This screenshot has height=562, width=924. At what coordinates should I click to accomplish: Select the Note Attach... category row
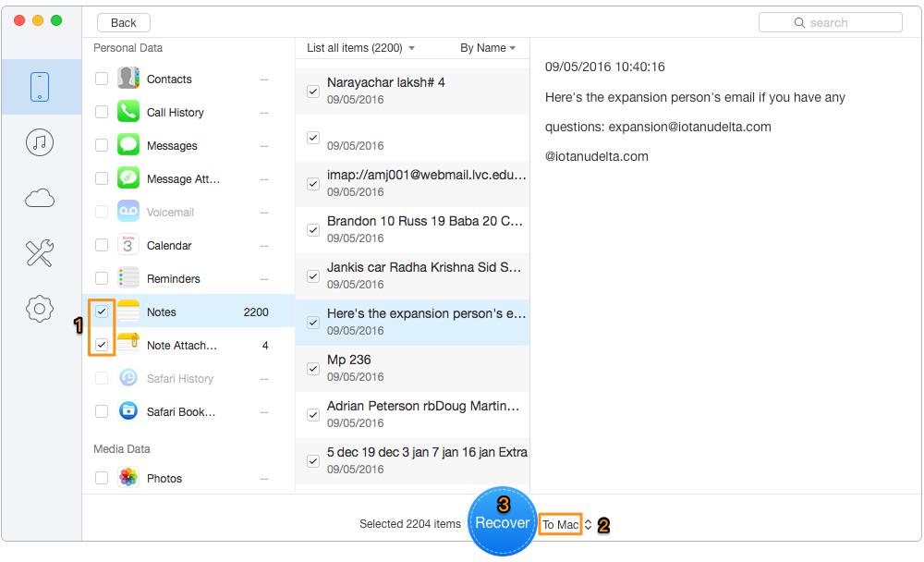[x=188, y=345]
